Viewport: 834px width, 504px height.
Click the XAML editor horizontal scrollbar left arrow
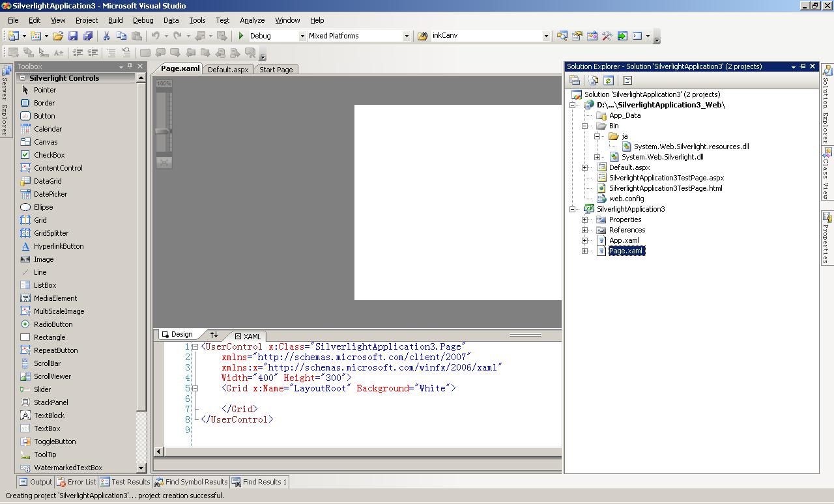click(x=159, y=451)
